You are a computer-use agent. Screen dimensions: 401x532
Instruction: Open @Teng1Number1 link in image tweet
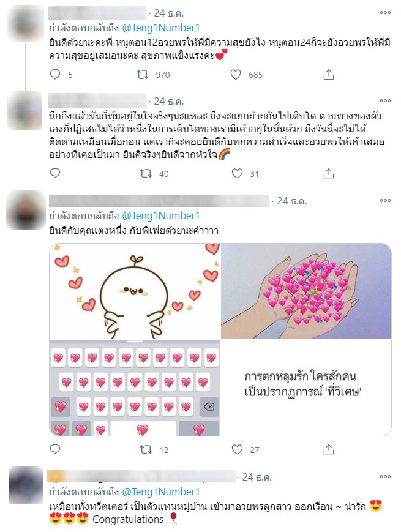click(161, 215)
